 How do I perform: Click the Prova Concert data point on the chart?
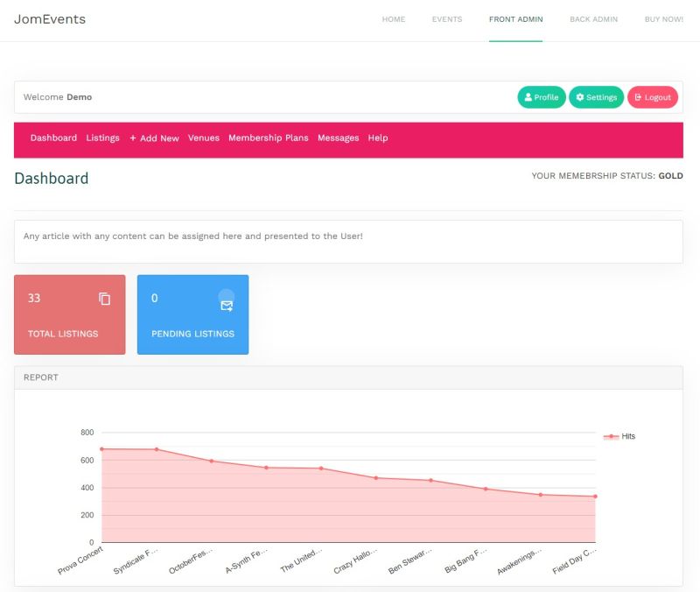pos(101,448)
